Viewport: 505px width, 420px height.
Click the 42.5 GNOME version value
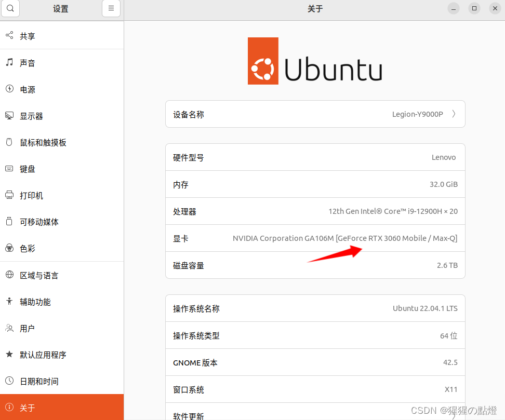(450, 362)
